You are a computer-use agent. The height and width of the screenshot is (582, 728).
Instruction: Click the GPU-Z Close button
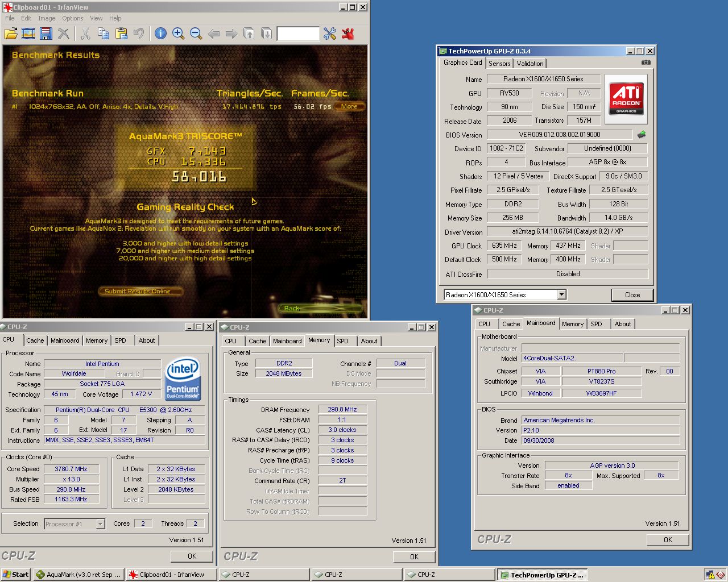coord(632,295)
